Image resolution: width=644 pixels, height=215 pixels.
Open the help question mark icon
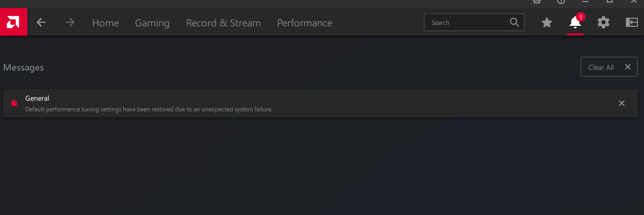561,2
